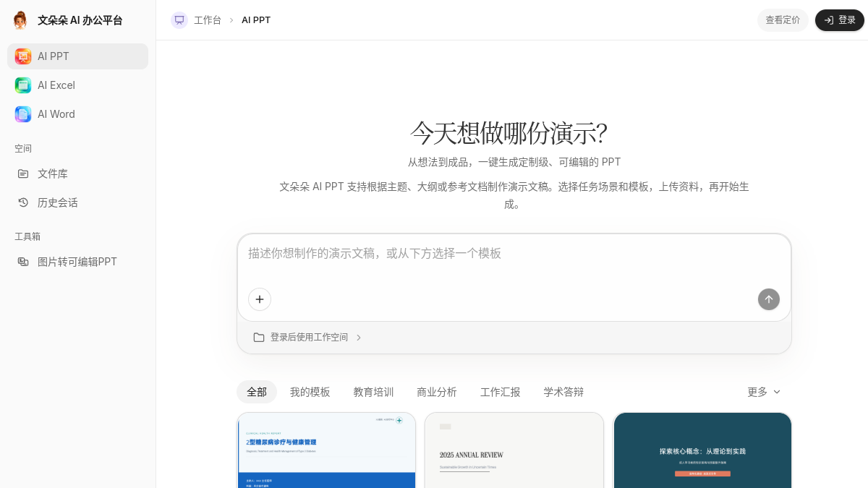The height and width of the screenshot is (488, 868).
Task: Click the AI Word sidebar icon
Action: coord(23,114)
